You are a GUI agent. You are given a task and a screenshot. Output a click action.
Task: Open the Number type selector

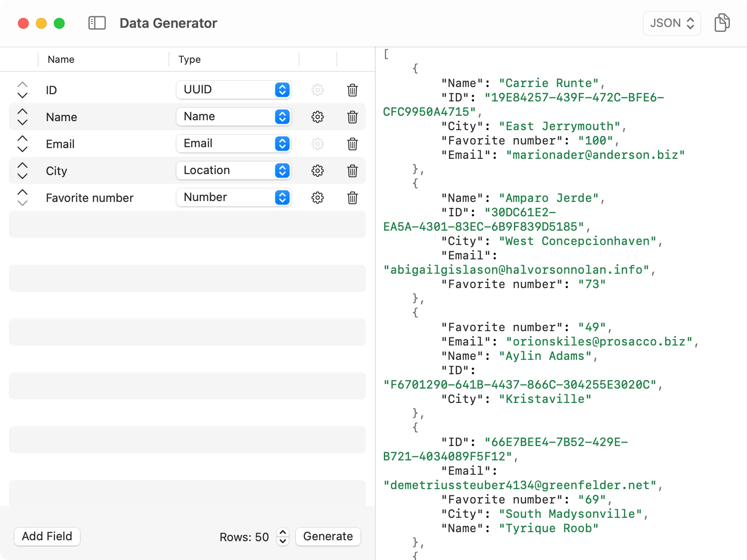coord(234,197)
